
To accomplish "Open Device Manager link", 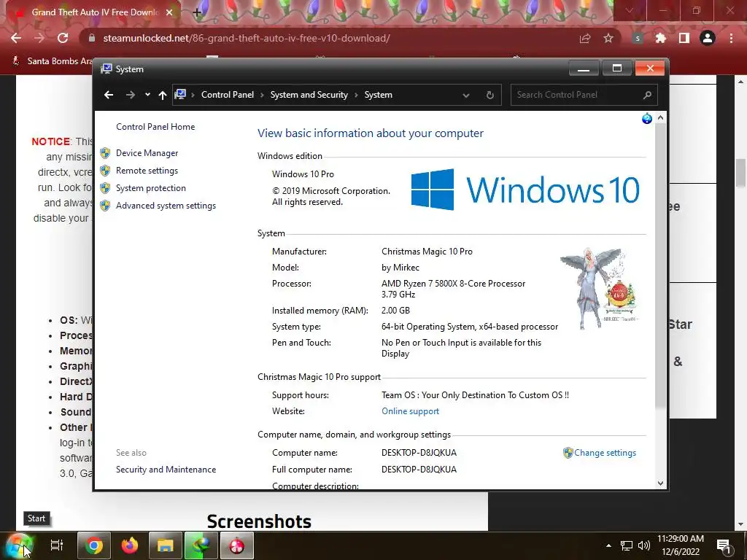I will (x=147, y=153).
